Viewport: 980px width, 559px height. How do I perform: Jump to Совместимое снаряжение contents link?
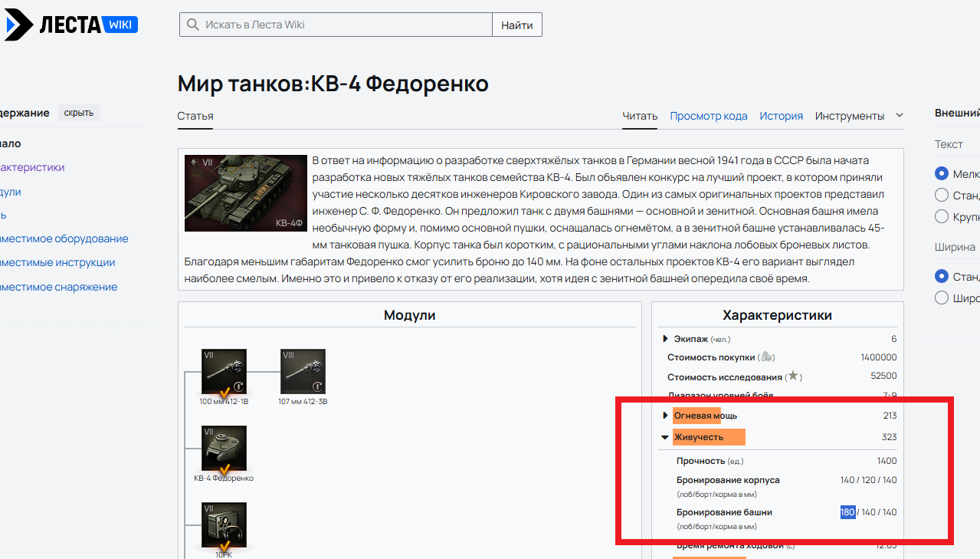pyautogui.click(x=59, y=287)
